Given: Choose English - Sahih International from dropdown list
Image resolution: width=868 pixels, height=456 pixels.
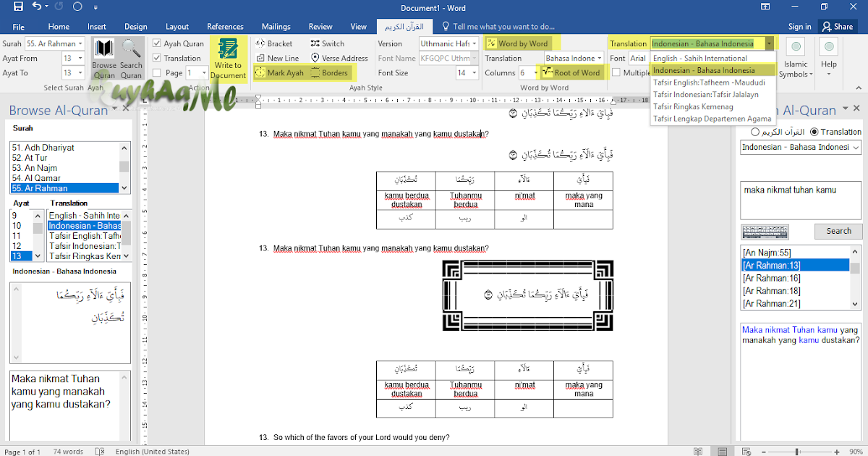Looking at the screenshot, I should [x=712, y=58].
